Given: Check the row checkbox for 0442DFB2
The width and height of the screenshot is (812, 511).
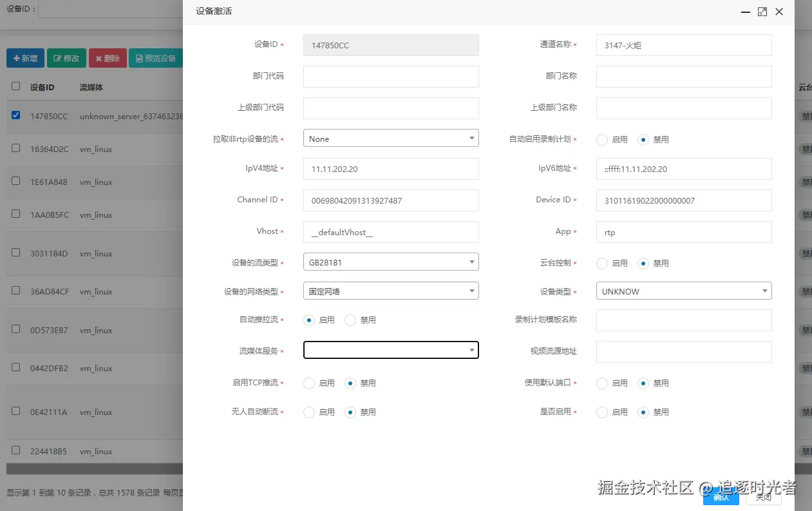Looking at the screenshot, I should coord(16,367).
